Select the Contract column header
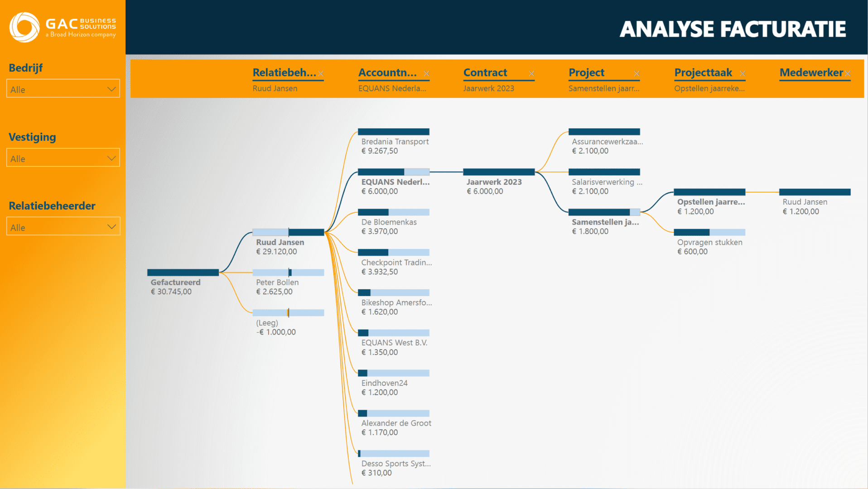The image size is (868, 489). click(485, 72)
